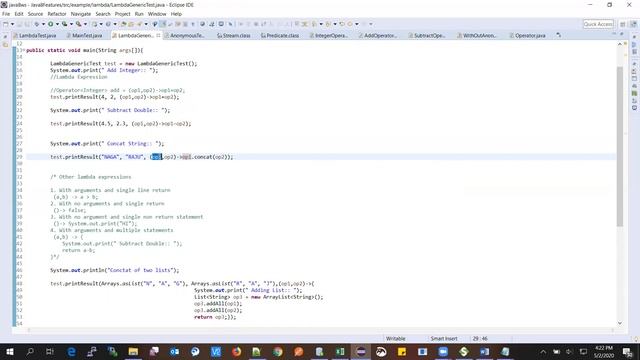
Task: Click the Run (green play) toolbar icon
Action: [51, 24]
